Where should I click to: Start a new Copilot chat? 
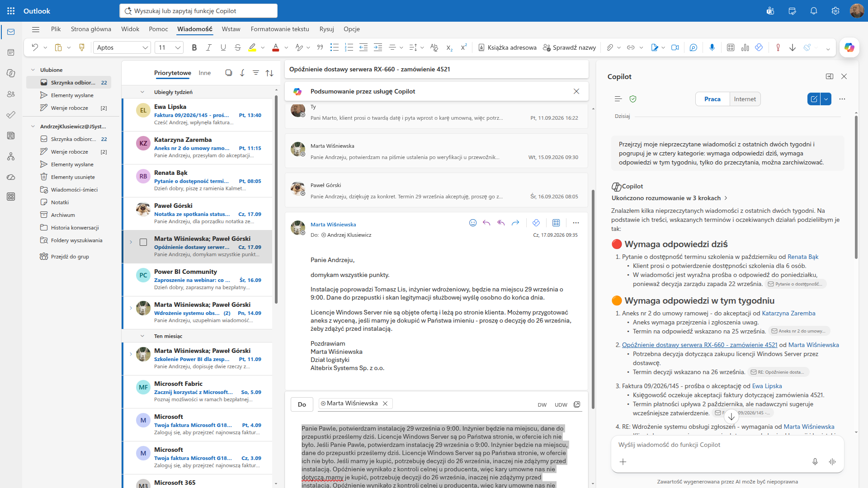814,99
